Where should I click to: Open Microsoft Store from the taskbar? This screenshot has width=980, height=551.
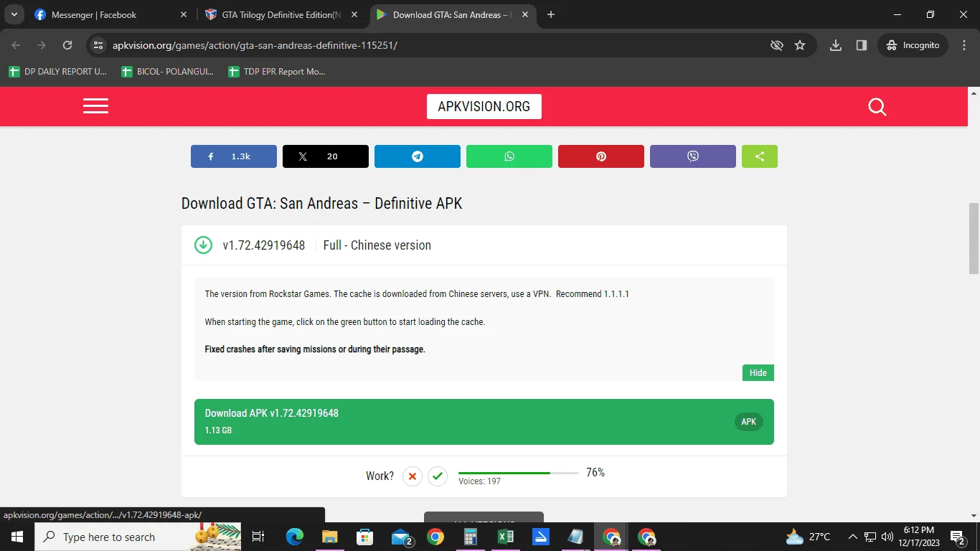(365, 537)
